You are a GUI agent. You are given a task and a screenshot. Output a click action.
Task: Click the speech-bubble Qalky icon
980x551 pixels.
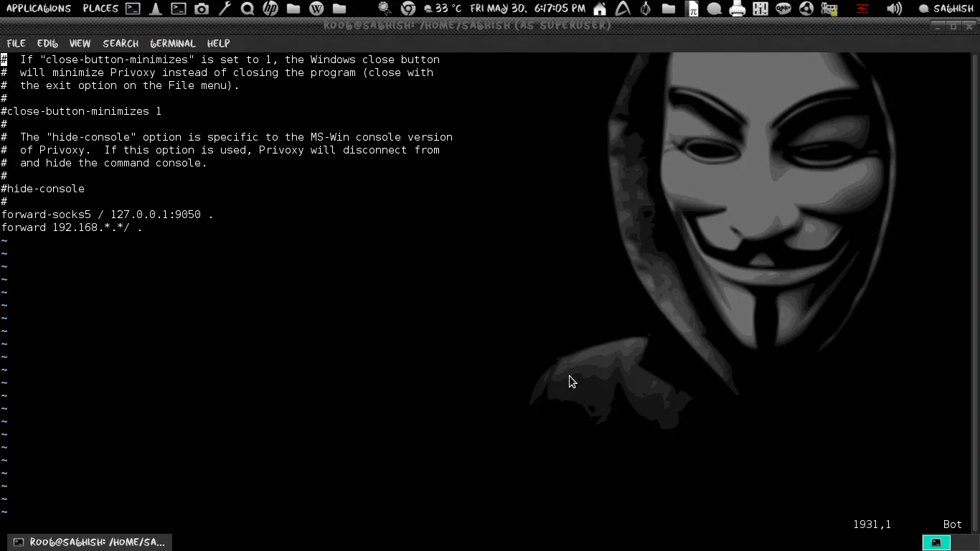coord(783,9)
